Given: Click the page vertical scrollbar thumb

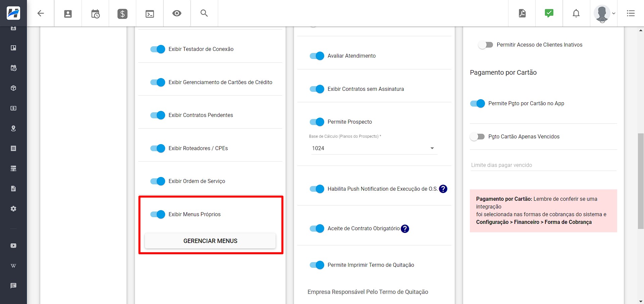Looking at the screenshot, I should (x=641, y=181).
